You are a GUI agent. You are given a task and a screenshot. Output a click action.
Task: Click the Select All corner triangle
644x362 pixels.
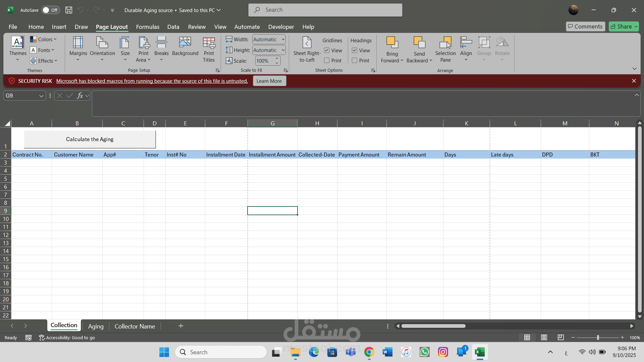point(7,123)
